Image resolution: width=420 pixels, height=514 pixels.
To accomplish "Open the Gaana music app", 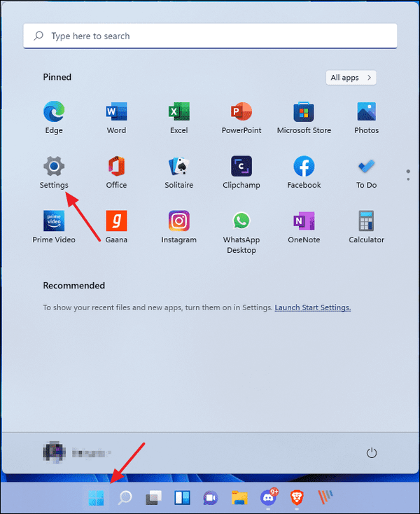I will tap(116, 227).
